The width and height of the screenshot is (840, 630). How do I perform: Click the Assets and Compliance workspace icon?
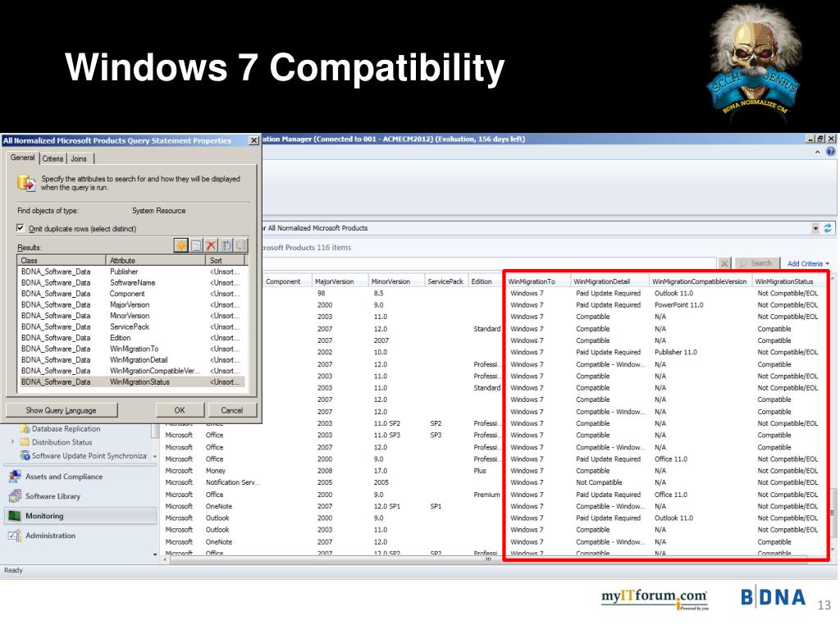click(16, 477)
